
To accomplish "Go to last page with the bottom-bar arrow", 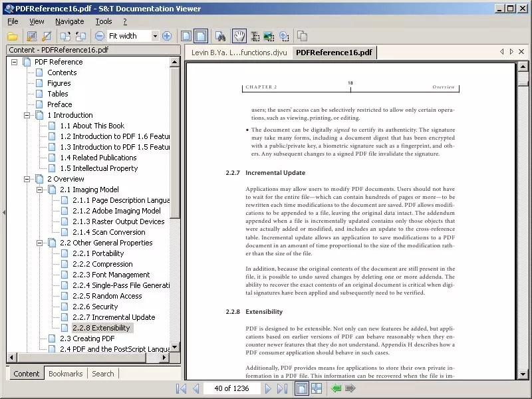I will point(282,388).
